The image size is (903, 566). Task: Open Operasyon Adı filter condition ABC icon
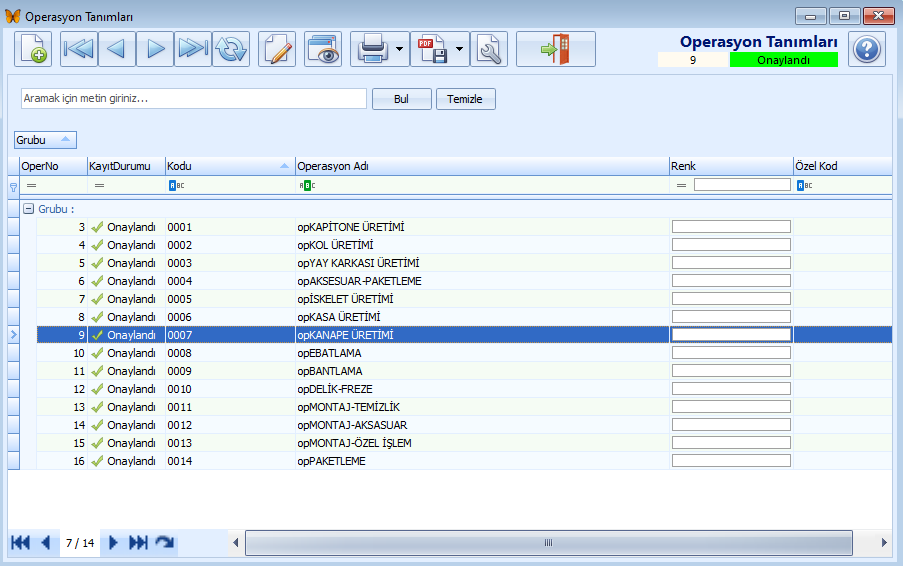pyautogui.click(x=307, y=185)
